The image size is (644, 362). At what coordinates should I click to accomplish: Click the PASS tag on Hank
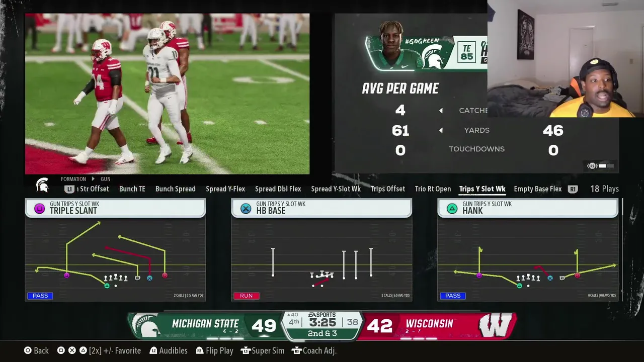[x=453, y=296]
